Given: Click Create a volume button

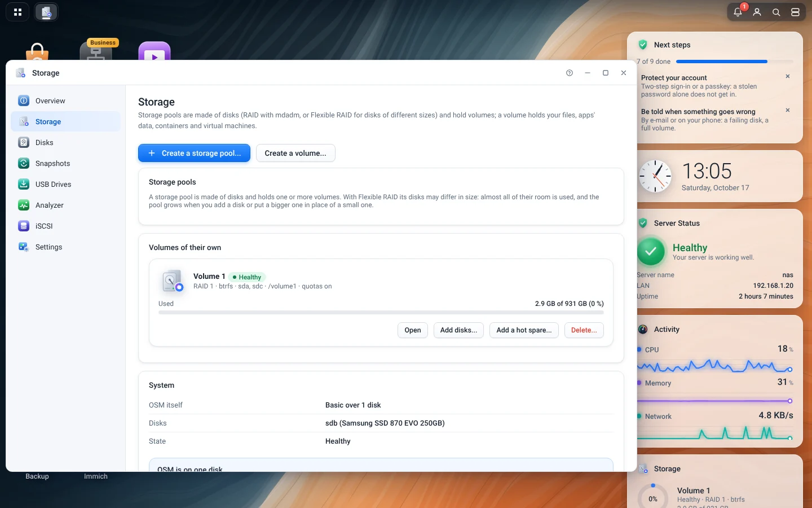Looking at the screenshot, I should coord(295,153).
